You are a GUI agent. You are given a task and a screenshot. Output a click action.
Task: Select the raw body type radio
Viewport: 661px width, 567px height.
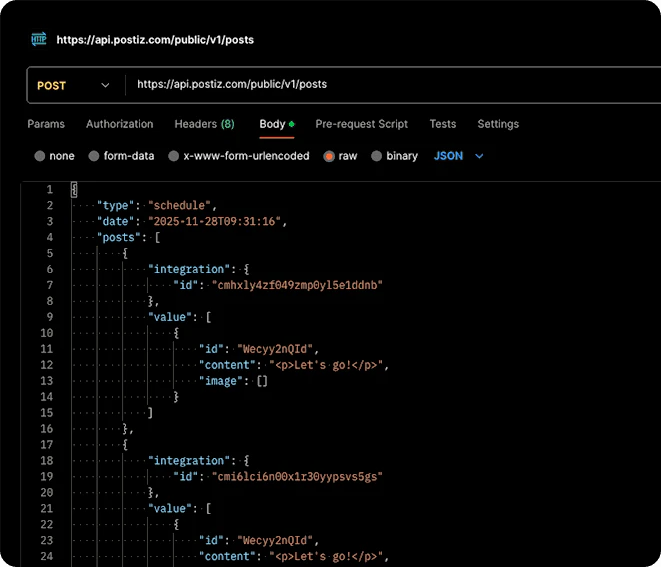[x=328, y=156]
